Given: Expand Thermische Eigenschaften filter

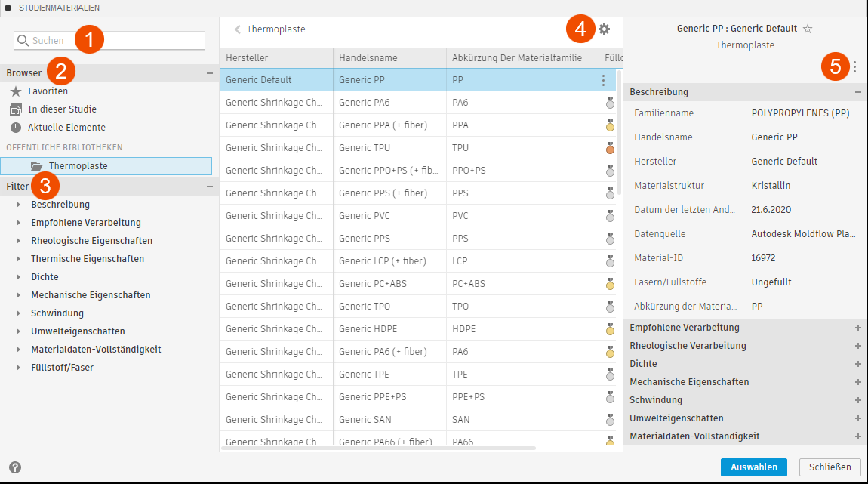Looking at the screenshot, I should click(19, 259).
